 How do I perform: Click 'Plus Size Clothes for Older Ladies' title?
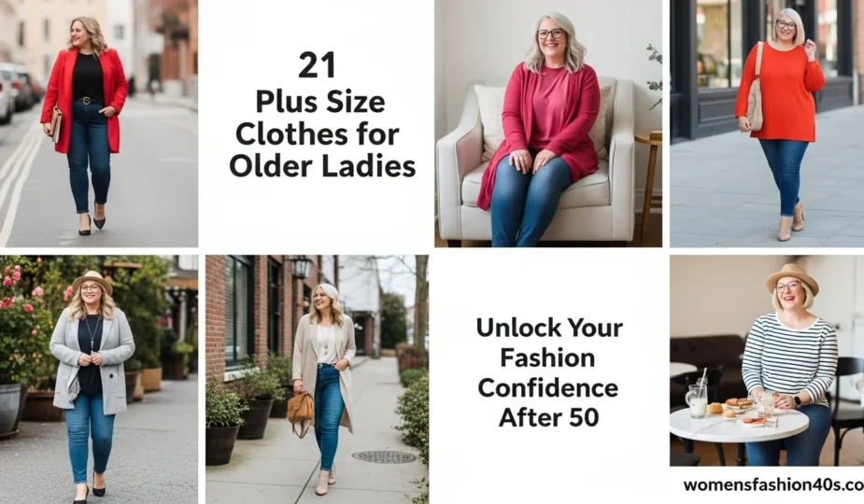(x=322, y=134)
